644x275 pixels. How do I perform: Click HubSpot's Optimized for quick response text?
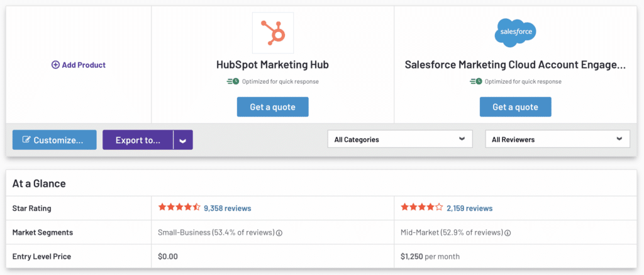coord(280,81)
